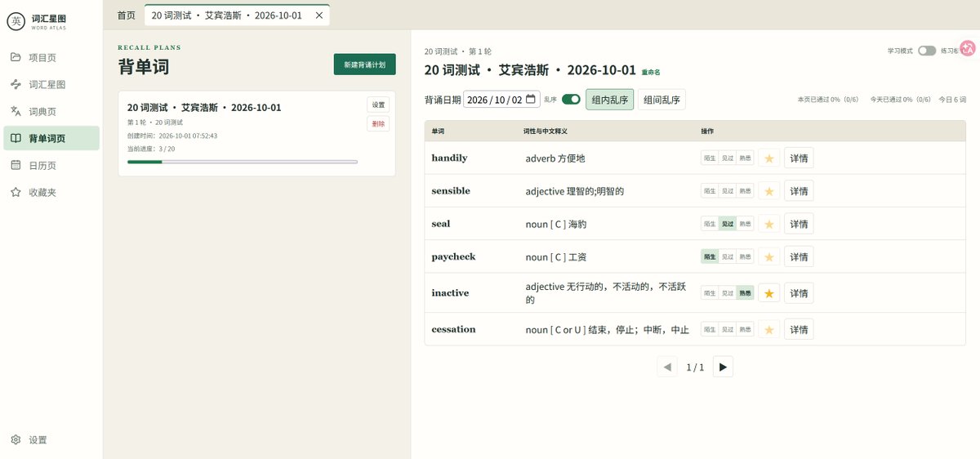Mark cessation as 熟悉

click(745, 329)
